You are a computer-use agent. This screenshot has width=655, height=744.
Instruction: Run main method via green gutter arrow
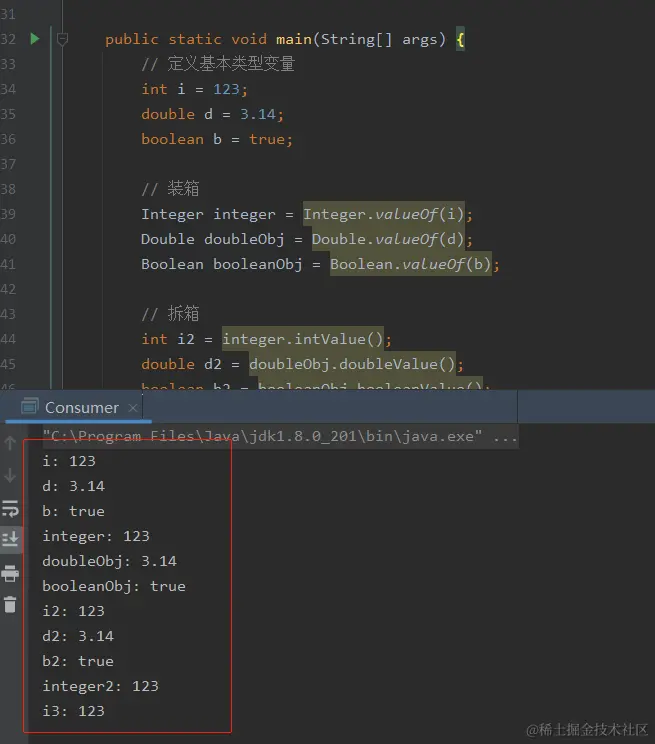click(x=35, y=38)
